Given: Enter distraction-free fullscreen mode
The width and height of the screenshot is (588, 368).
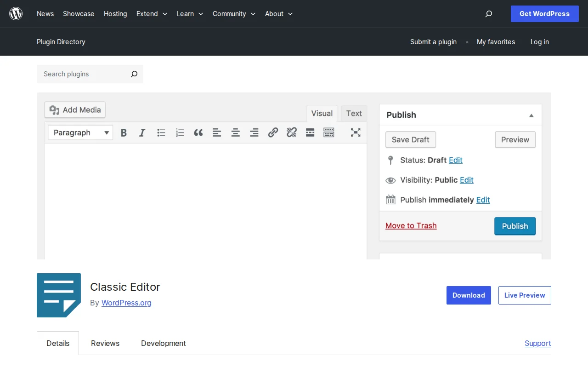Looking at the screenshot, I should click(356, 132).
